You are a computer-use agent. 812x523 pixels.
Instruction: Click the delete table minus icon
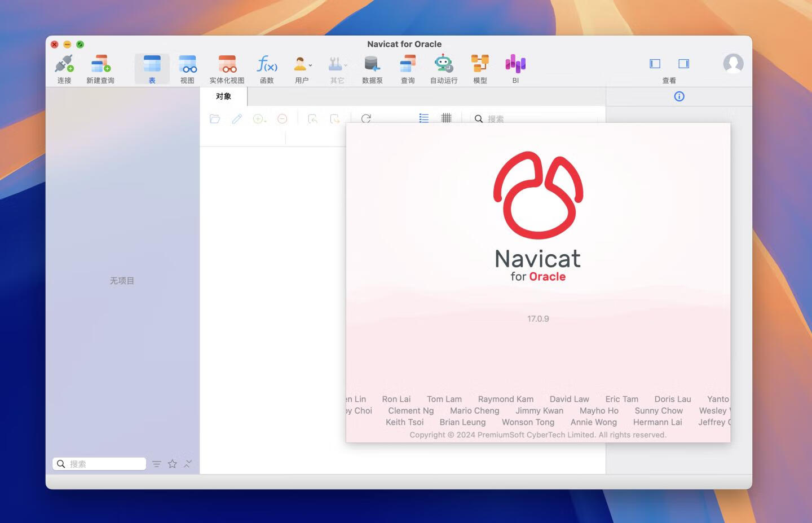[x=283, y=118]
